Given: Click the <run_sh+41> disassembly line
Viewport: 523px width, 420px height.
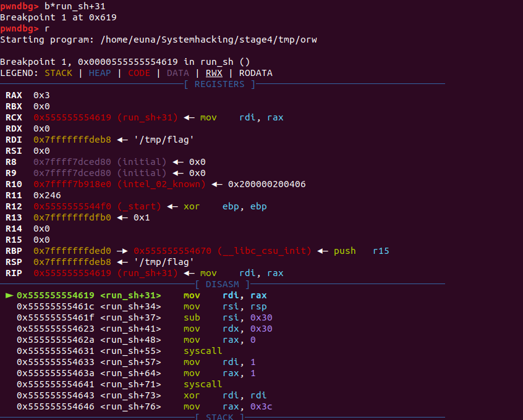Looking at the screenshot, I should [x=145, y=329].
